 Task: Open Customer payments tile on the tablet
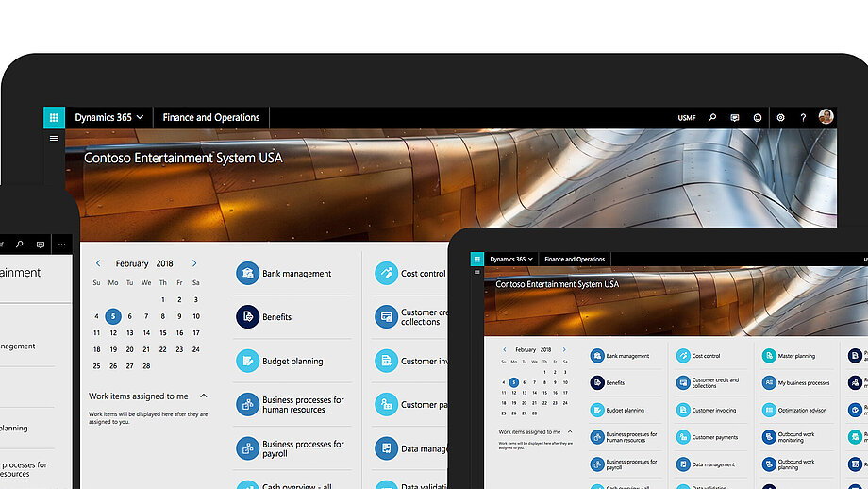tap(710, 437)
